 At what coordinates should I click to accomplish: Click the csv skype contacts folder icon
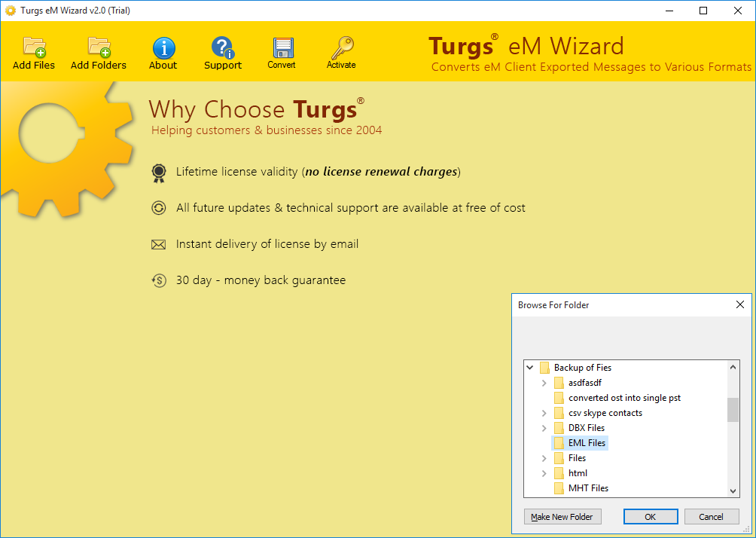[559, 413]
